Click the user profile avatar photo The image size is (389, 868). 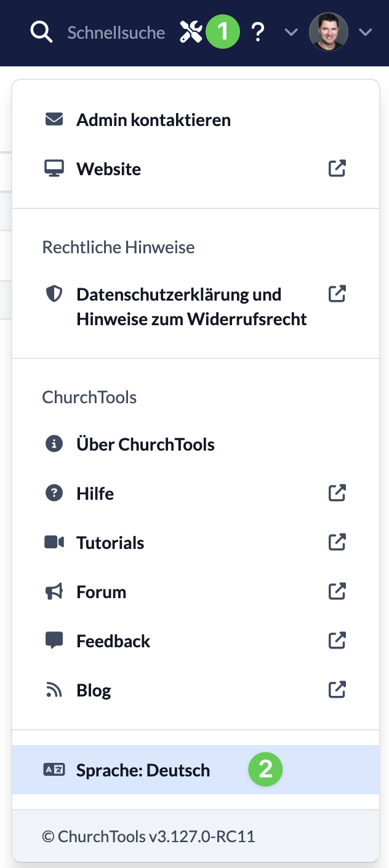click(329, 32)
